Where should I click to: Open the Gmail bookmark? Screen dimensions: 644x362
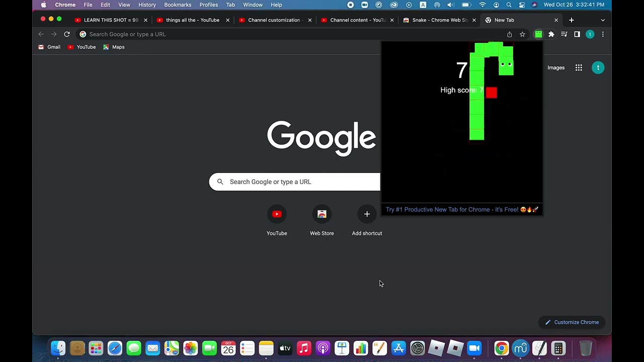(49, 47)
